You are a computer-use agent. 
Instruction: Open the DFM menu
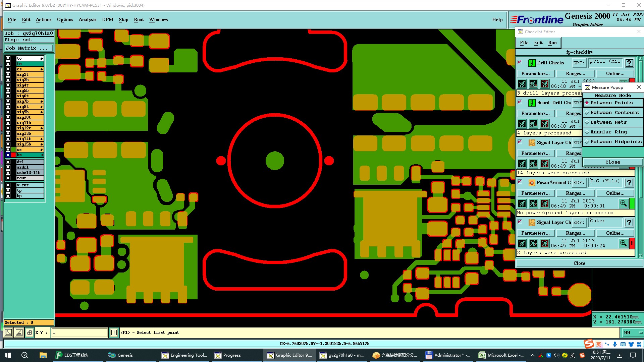coord(107,19)
